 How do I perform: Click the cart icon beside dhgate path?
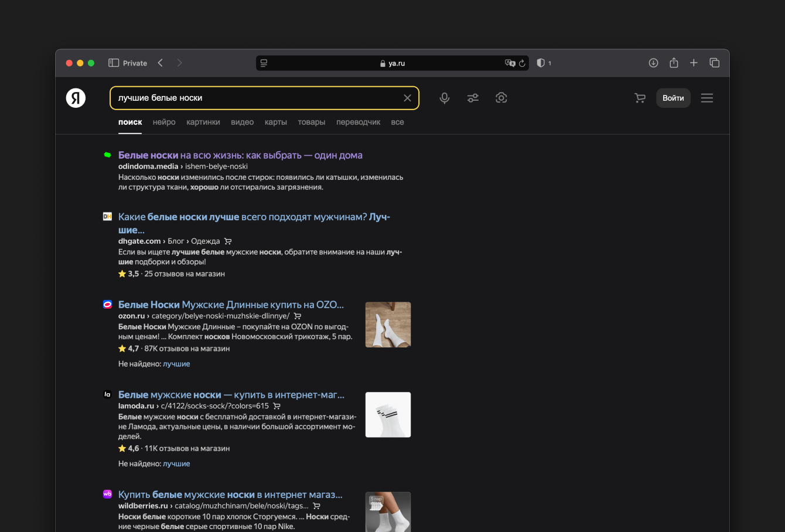click(228, 241)
